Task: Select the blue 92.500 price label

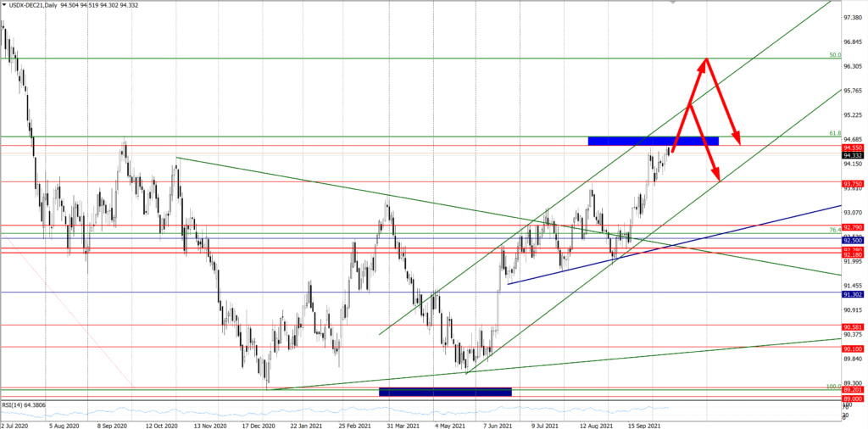Action: coord(853,241)
